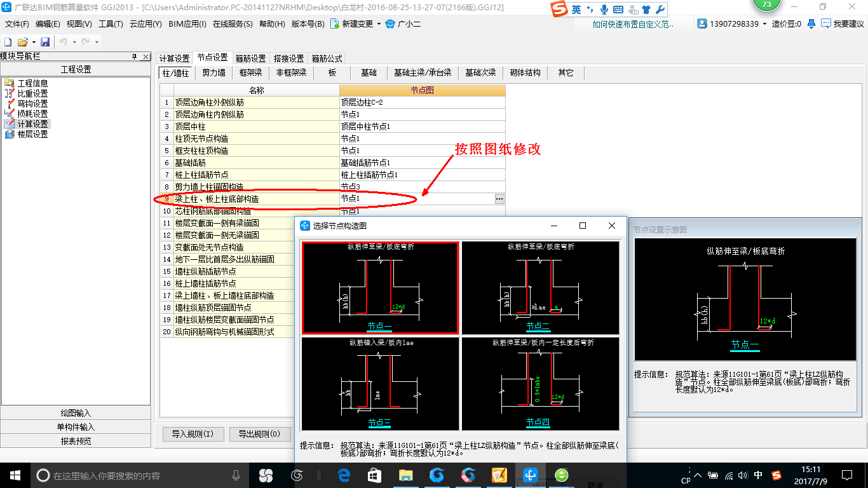Select 比重设置 in the navigation tree
The image size is (868, 488).
pyautogui.click(x=32, y=93)
